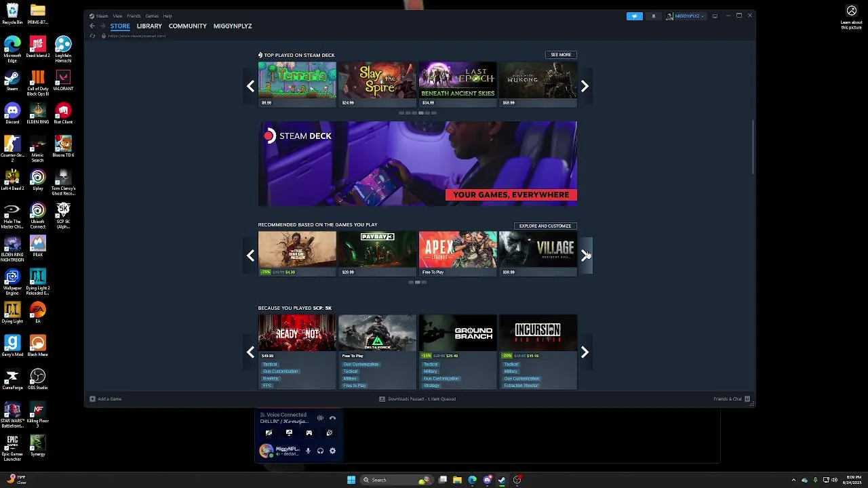Toggle Discord microphone mute
868x488 pixels.
click(x=308, y=451)
